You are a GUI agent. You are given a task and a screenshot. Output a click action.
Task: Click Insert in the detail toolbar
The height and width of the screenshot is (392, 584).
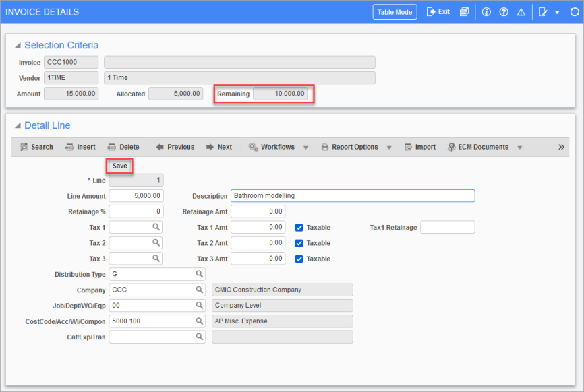pos(80,147)
